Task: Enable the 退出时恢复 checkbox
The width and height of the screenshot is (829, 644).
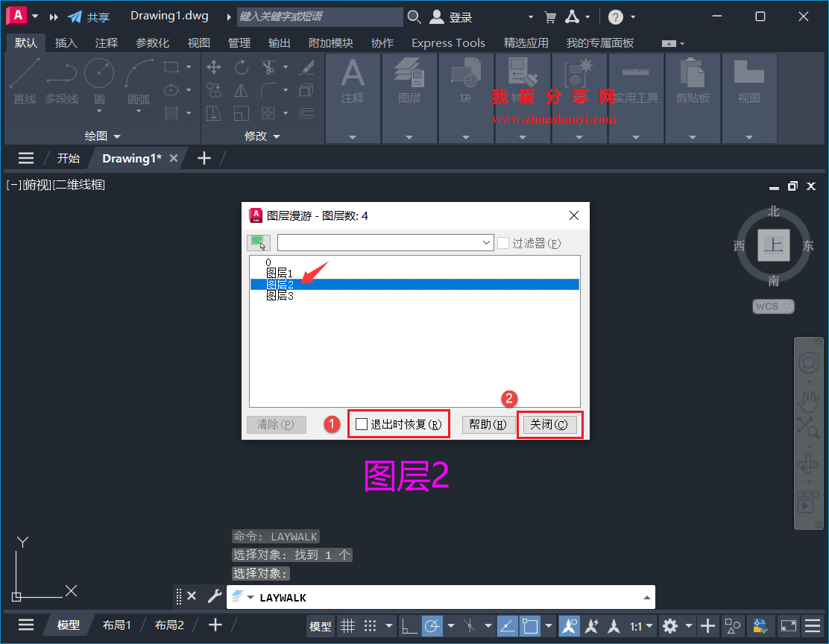Action: (362, 423)
